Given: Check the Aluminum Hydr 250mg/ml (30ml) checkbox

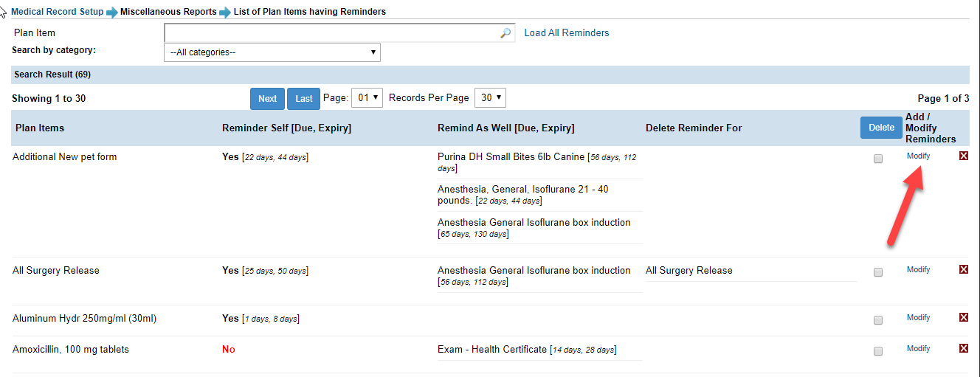Looking at the screenshot, I should 878,320.
